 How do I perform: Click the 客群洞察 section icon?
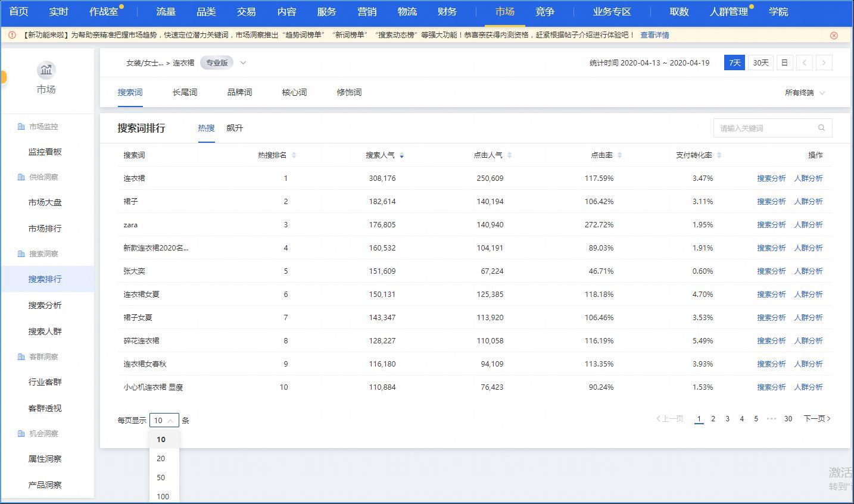point(21,357)
